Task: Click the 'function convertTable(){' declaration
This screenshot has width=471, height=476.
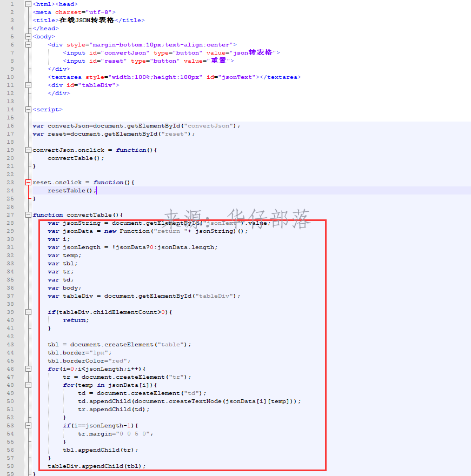Action: [78, 215]
